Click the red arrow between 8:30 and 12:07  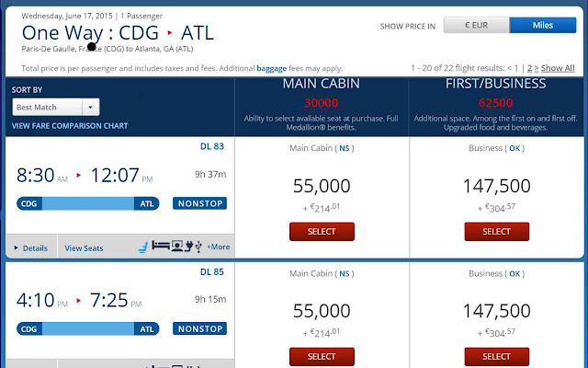[79, 175]
